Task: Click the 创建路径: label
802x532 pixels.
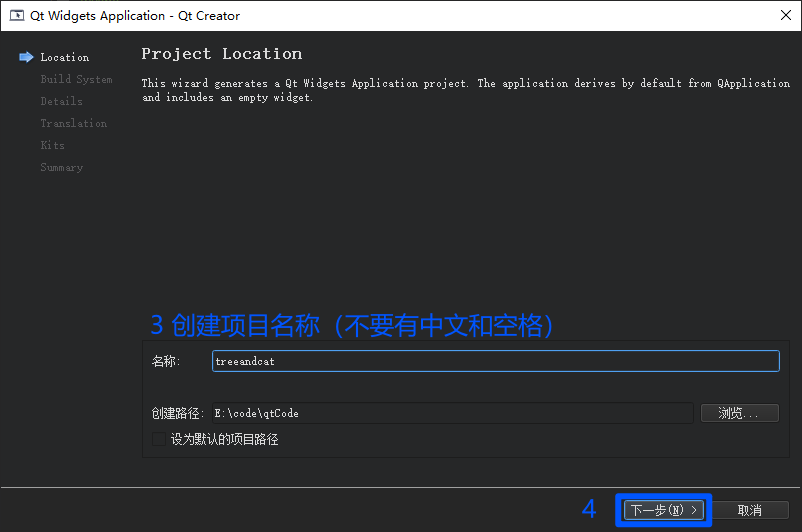Action: pyautogui.click(x=177, y=413)
